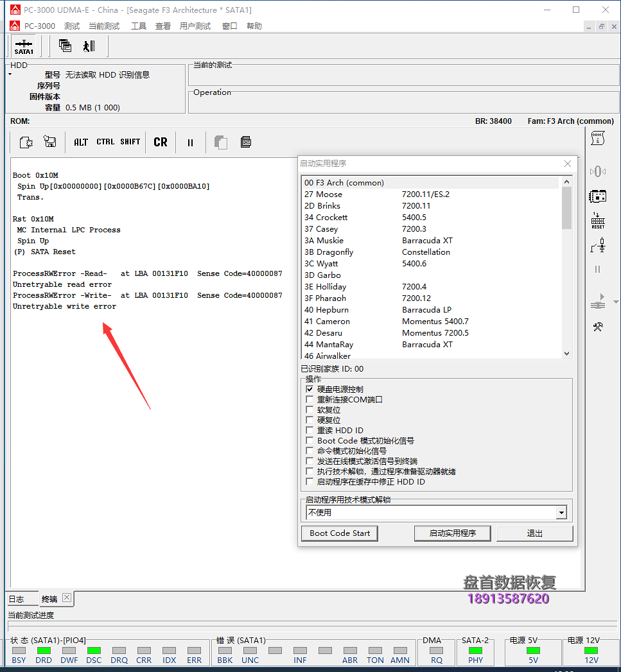The height and width of the screenshot is (672, 621).
Task: Toggle 硬盘电源控制 checkbox
Action: coord(310,389)
